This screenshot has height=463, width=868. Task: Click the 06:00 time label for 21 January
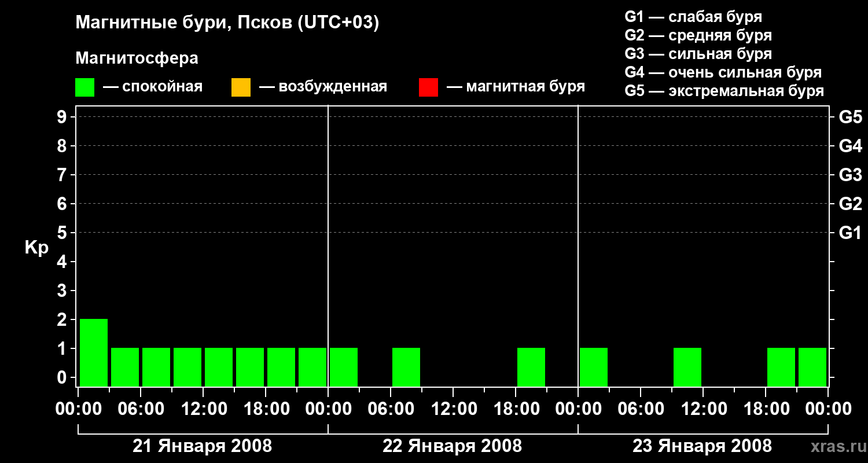pos(141,409)
